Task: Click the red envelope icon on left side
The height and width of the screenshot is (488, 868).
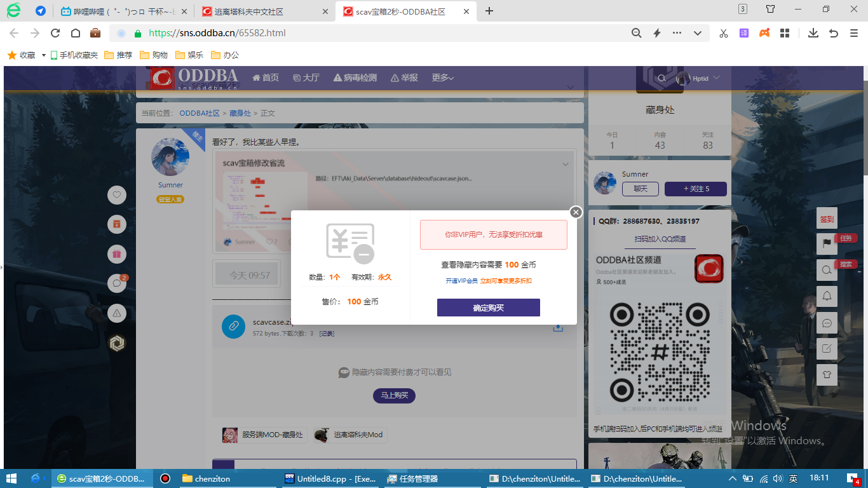Action: click(117, 224)
